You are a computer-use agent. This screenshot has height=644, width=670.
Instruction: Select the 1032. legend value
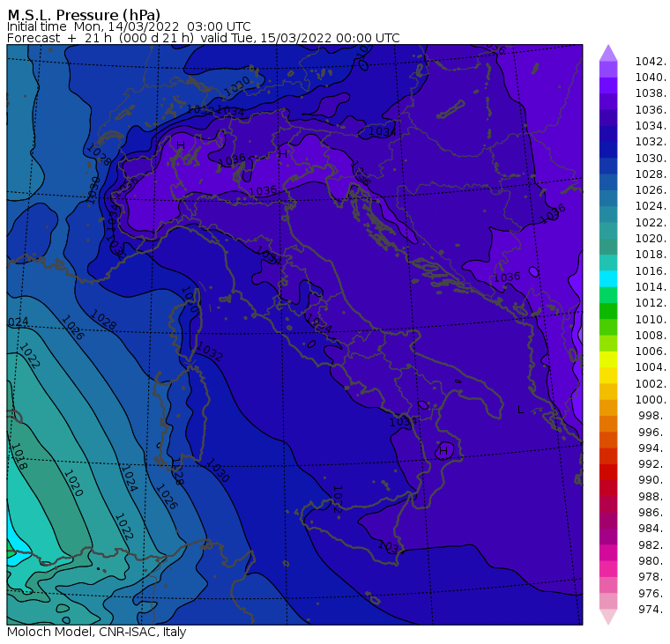pyautogui.click(x=651, y=142)
